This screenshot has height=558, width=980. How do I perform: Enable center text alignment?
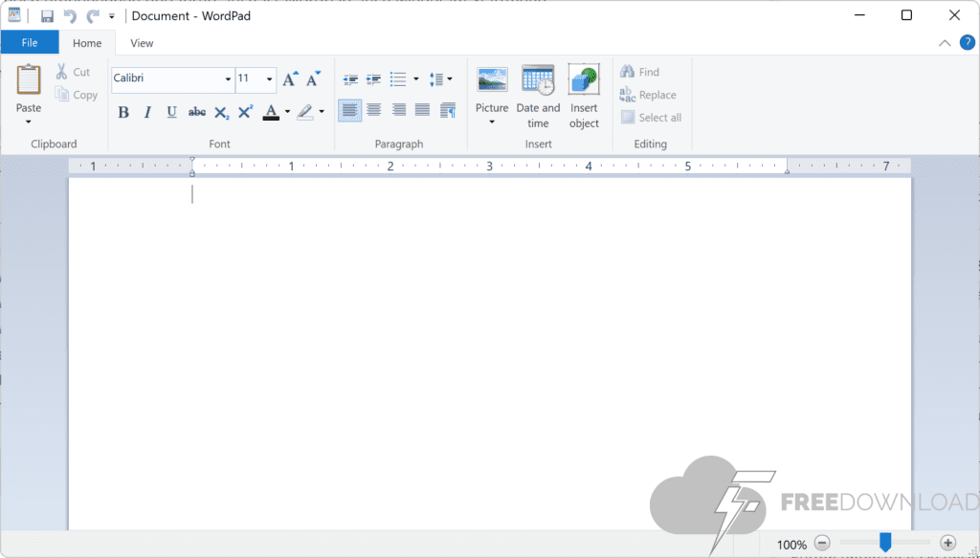pos(374,111)
